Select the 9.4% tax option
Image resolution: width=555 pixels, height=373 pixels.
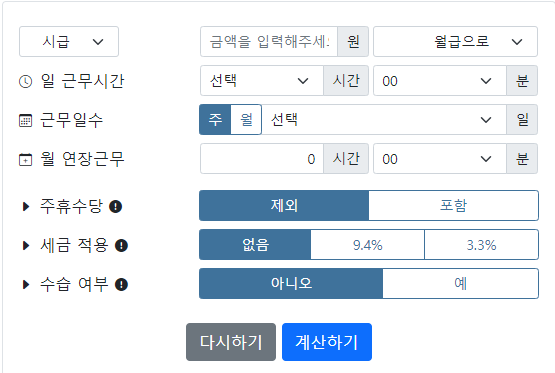(368, 245)
